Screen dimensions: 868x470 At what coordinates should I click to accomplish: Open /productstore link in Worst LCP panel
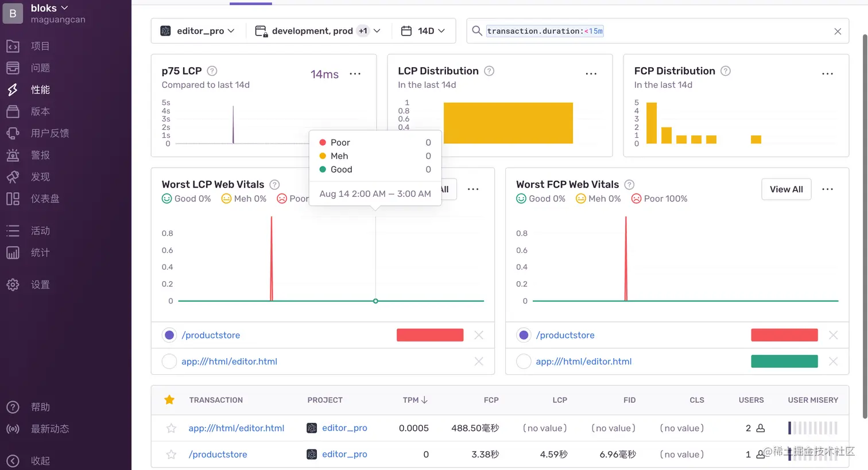point(211,335)
